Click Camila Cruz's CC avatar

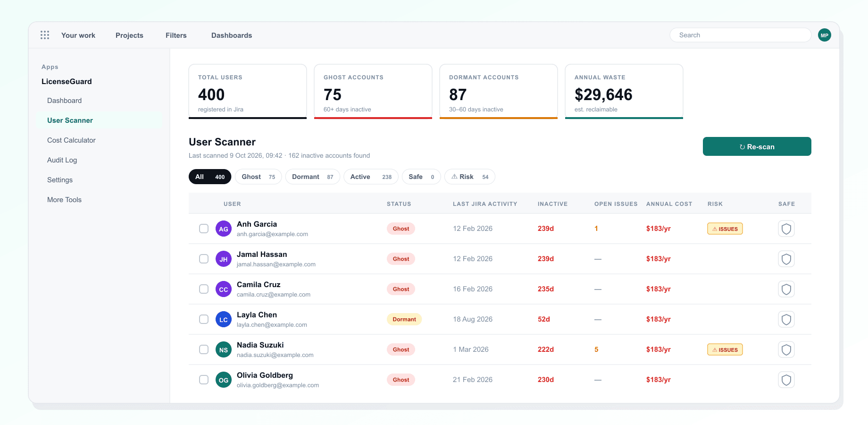[x=224, y=289]
